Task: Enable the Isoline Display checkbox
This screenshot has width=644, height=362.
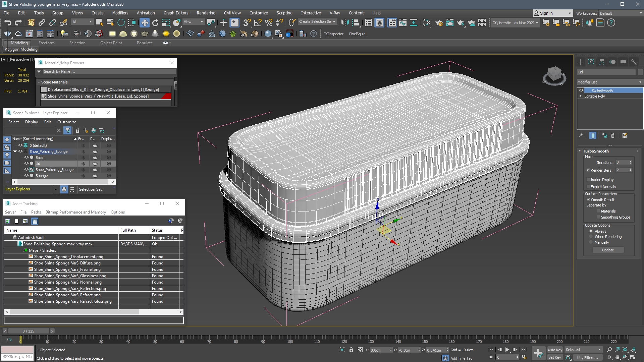Action: tap(588, 179)
